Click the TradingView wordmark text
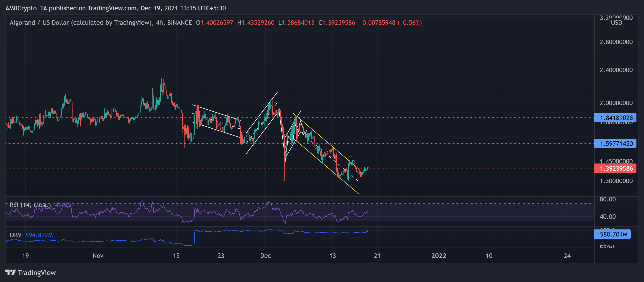 click(37, 273)
